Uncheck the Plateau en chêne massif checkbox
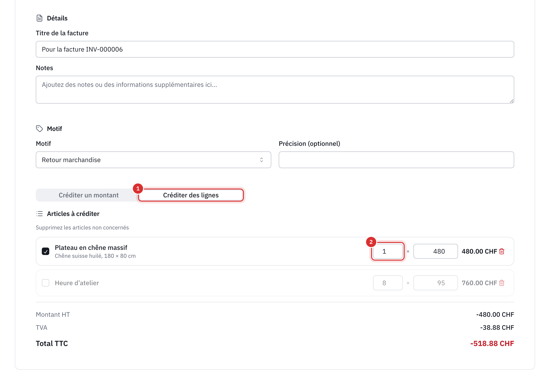Image resolution: width=550 pixels, height=392 pixels. click(x=45, y=251)
